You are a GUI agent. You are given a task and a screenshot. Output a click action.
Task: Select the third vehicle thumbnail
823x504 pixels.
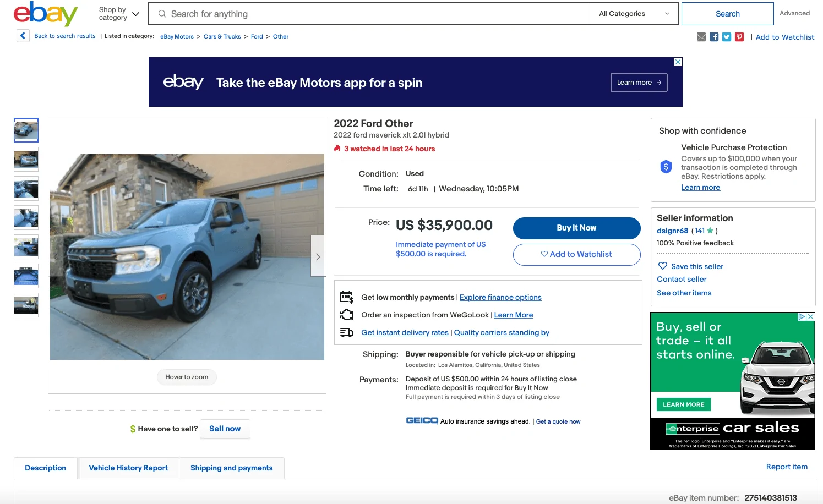(26, 189)
